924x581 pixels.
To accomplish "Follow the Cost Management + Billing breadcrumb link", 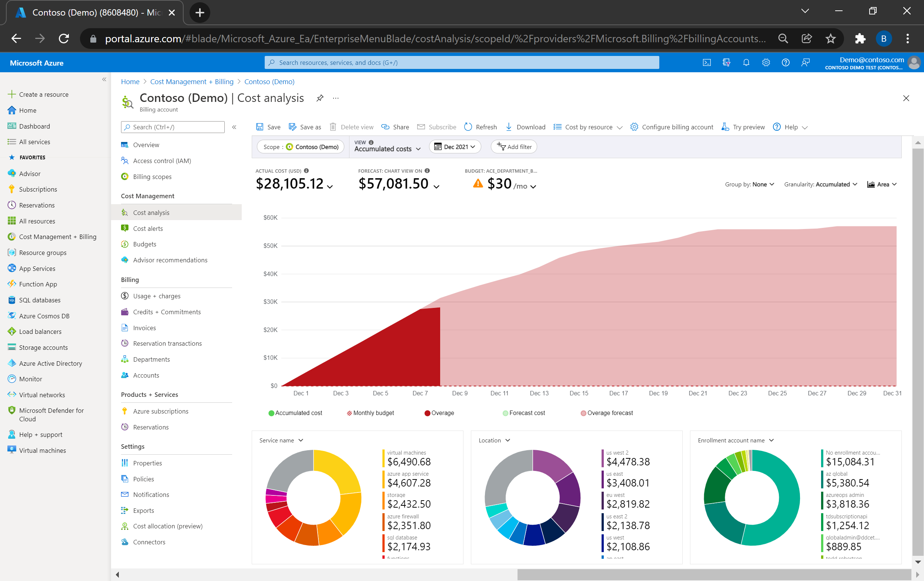I will click(191, 82).
